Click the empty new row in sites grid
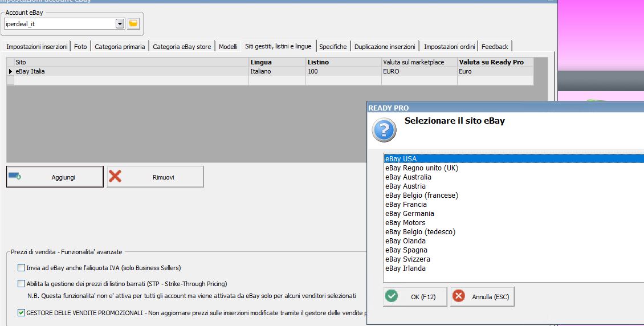The height and width of the screenshot is (326, 644). [270, 80]
